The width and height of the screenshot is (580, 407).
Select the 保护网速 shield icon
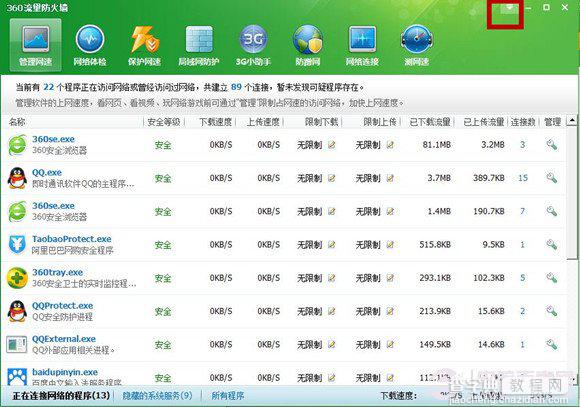pyautogui.click(x=144, y=45)
